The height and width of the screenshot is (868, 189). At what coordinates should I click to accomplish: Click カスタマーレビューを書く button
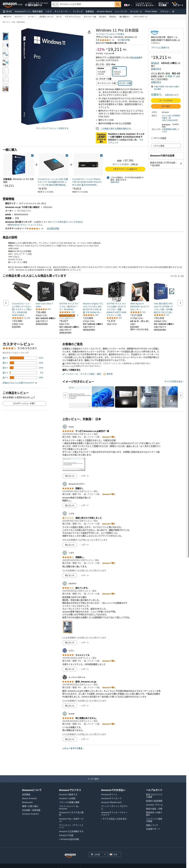tap(24, 403)
